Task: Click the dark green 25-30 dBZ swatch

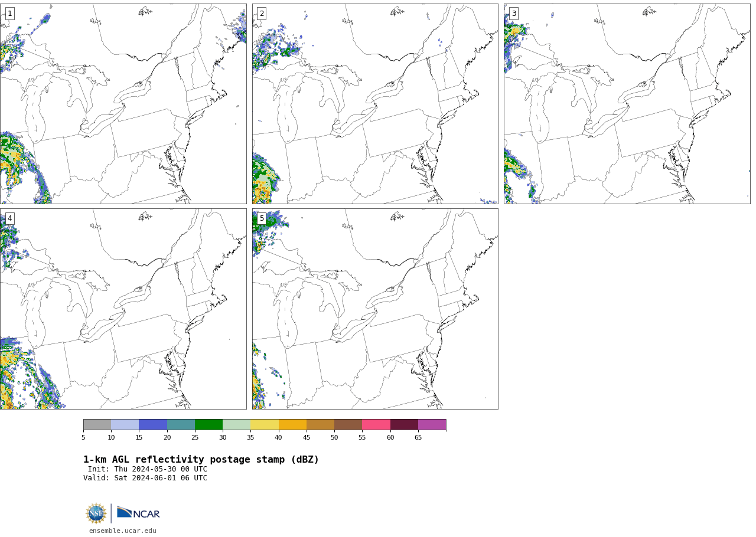Action: tap(208, 425)
